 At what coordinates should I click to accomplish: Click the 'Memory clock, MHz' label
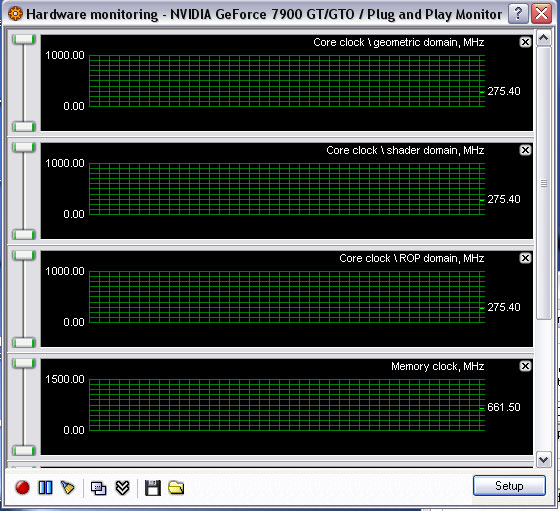tap(438, 366)
